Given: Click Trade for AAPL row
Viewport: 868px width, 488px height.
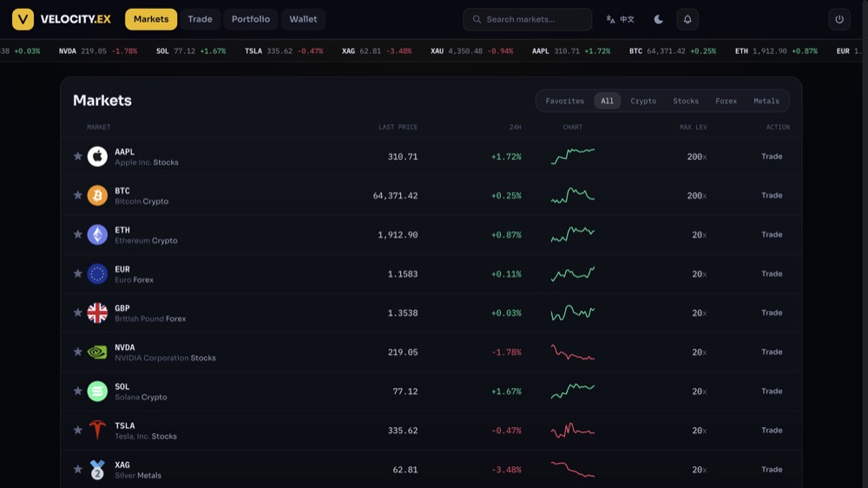Looking at the screenshot, I should tap(772, 156).
